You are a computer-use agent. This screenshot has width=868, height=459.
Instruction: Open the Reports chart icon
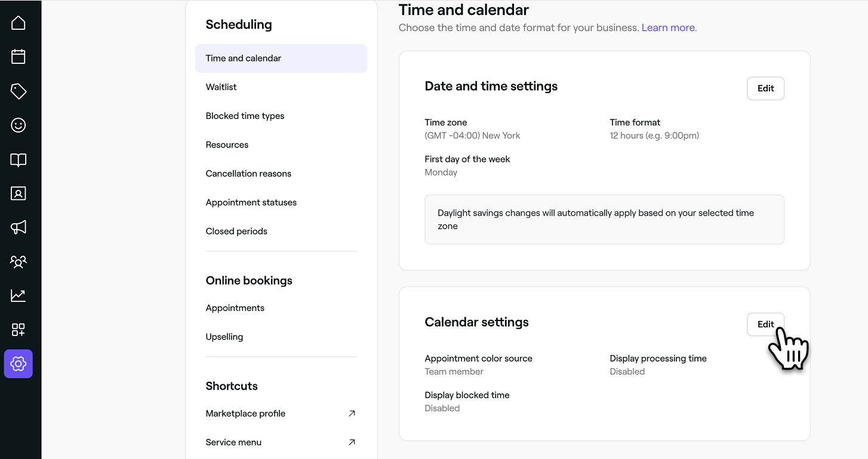pyautogui.click(x=19, y=295)
